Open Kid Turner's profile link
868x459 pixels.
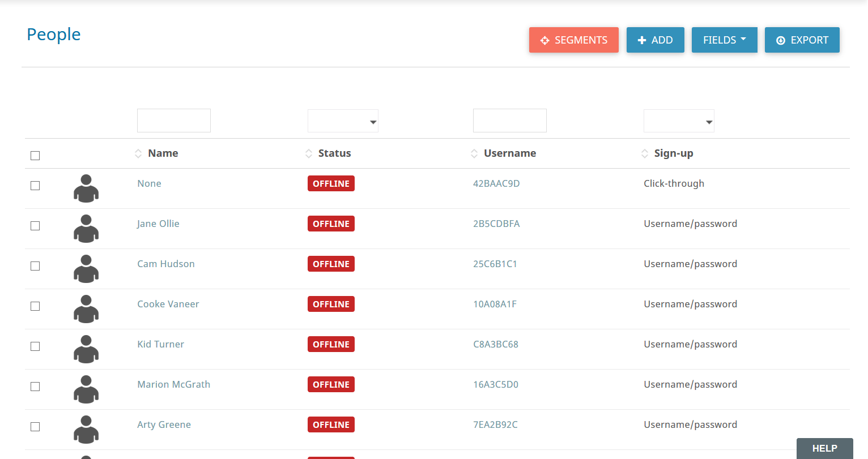[161, 344]
